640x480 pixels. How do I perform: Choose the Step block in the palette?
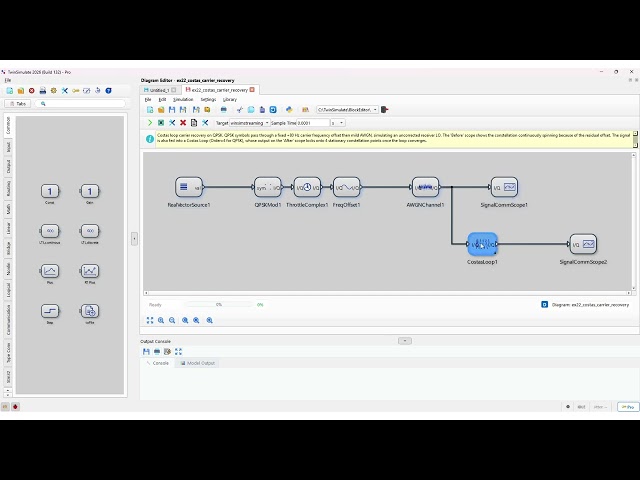coord(50,311)
